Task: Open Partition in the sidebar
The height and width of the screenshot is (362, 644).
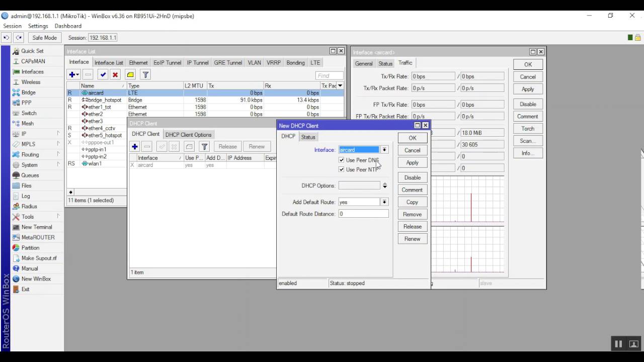Action: coord(30,248)
